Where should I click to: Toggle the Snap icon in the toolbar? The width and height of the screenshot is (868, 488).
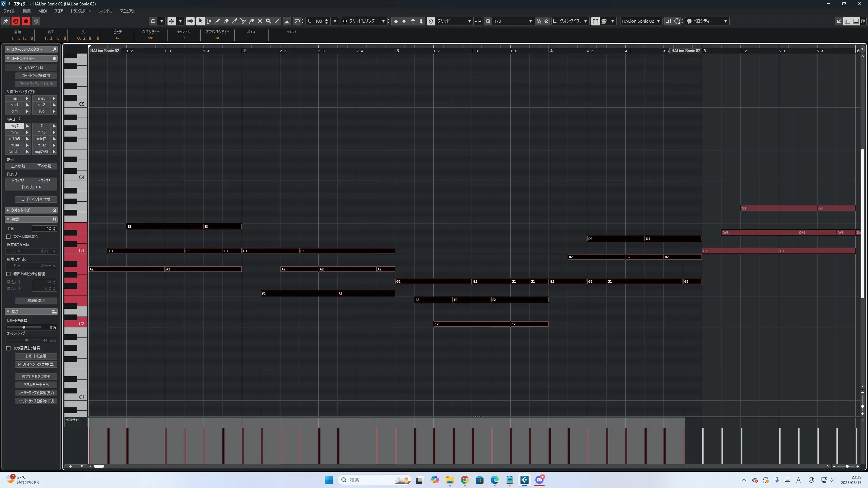click(x=431, y=21)
